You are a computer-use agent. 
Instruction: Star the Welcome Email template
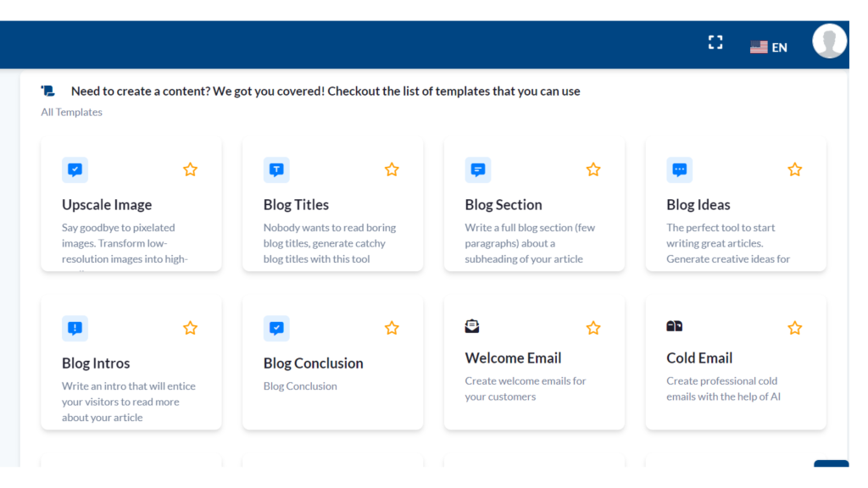(x=593, y=328)
